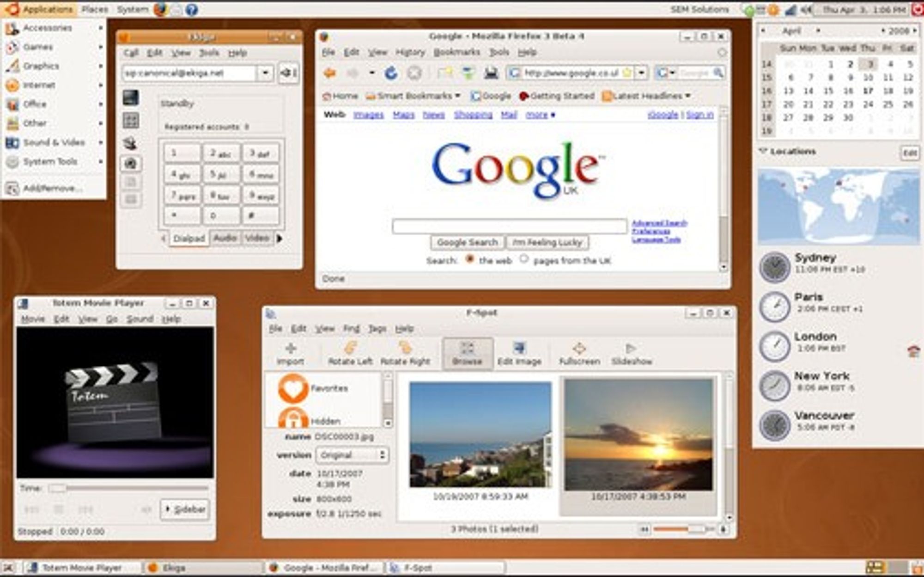The width and height of the screenshot is (924, 577).
Task: Click Ekiga connect call icon beside address
Action: [288, 73]
